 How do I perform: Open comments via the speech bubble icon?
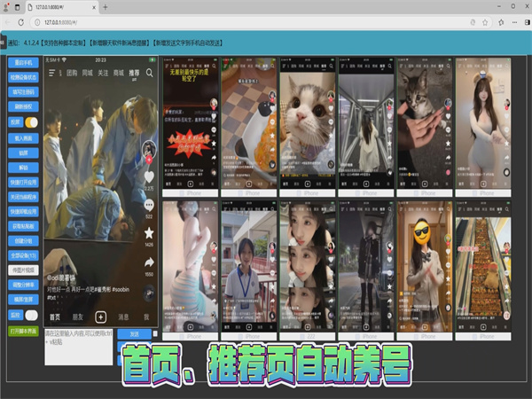point(149,205)
